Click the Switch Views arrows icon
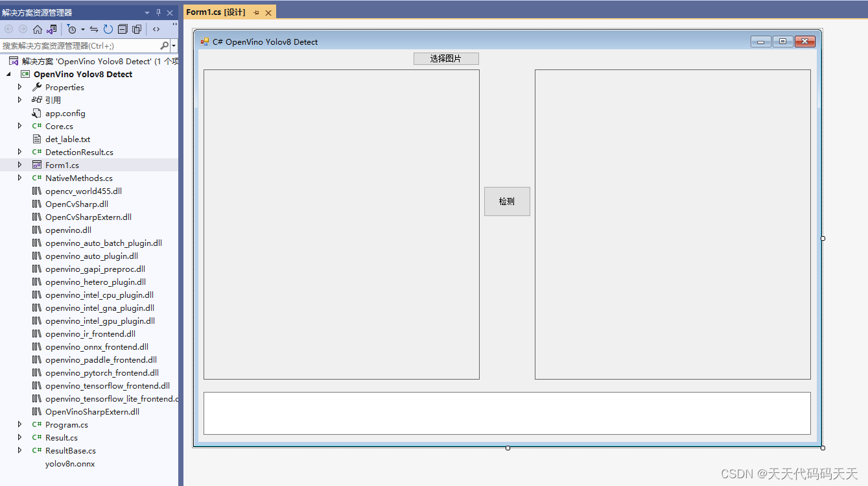Viewport: 868px width, 486px height. [94, 29]
